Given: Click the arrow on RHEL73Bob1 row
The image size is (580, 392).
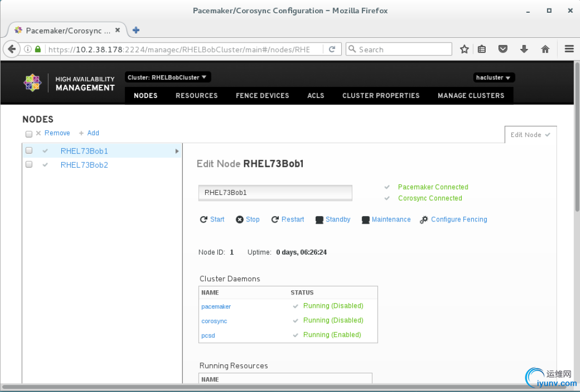Looking at the screenshot, I should click(177, 151).
